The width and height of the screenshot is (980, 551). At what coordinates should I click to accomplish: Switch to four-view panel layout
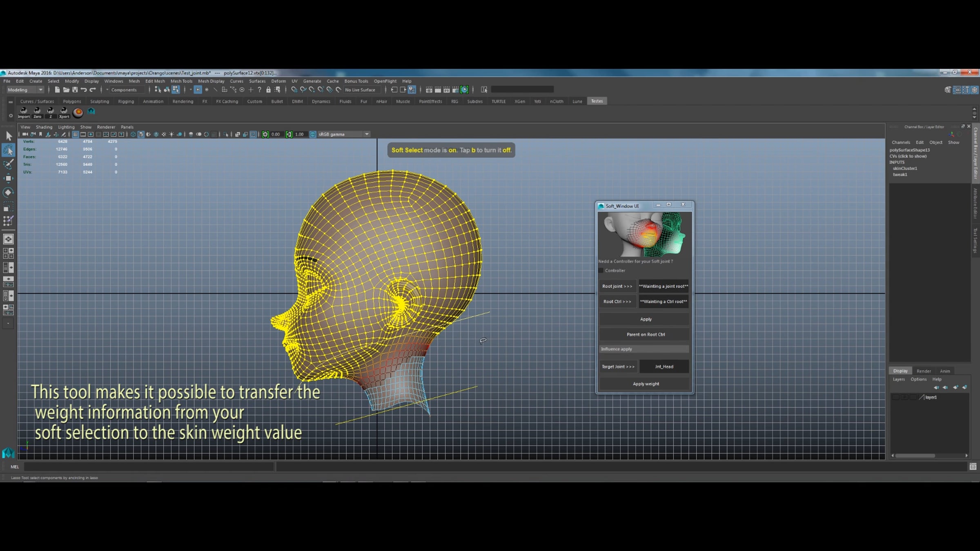[x=9, y=253]
